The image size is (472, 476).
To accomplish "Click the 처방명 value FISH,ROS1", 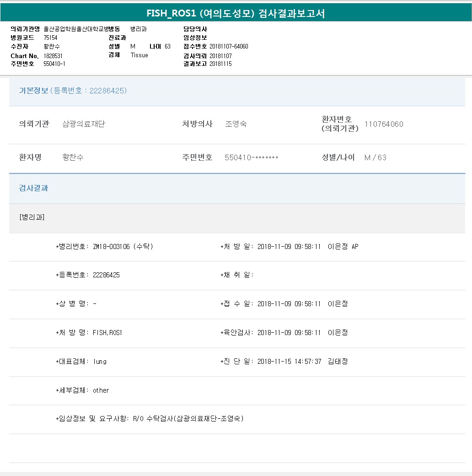I will coord(107,333).
